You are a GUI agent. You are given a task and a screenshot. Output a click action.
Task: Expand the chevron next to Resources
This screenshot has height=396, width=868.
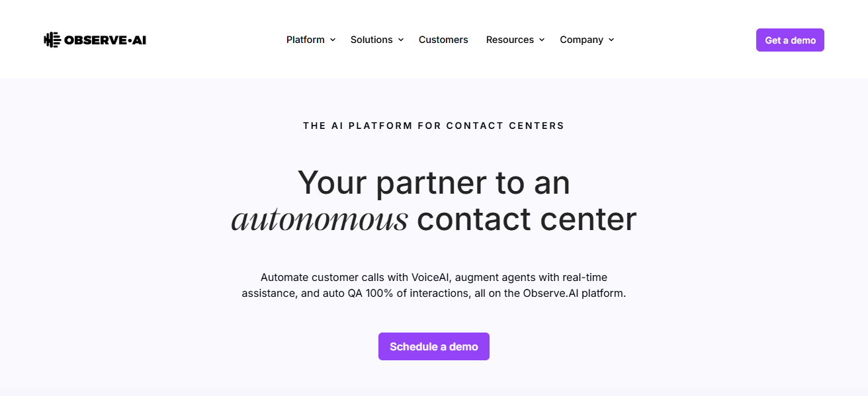coord(541,40)
